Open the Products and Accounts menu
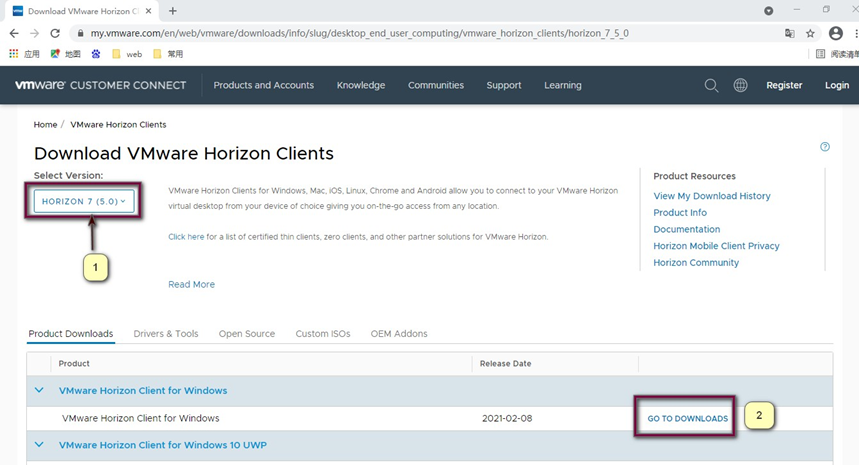The height and width of the screenshot is (465, 859). (x=263, y=85)
